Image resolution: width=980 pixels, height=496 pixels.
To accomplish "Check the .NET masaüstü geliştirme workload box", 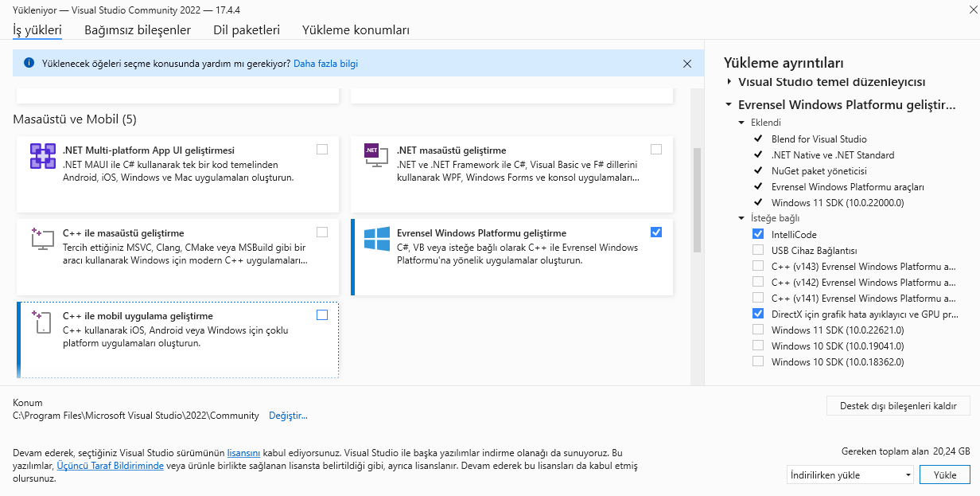I will pos(655,149).
